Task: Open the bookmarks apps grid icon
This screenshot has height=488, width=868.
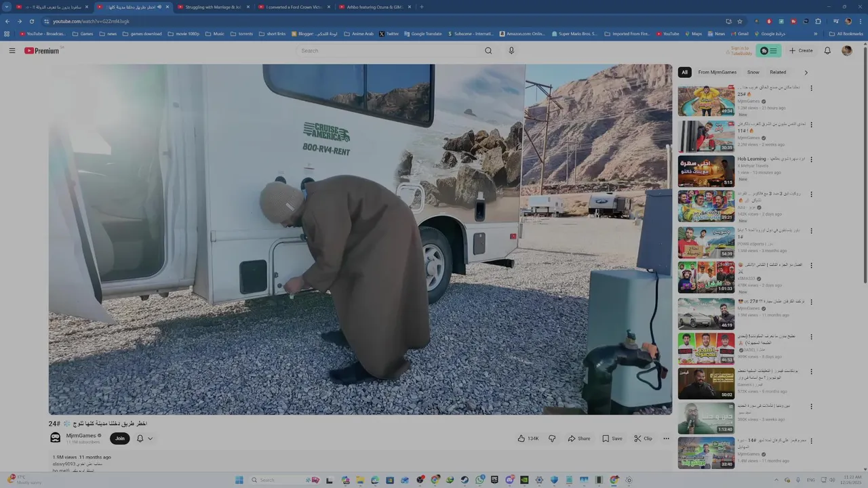Action: 7,33
